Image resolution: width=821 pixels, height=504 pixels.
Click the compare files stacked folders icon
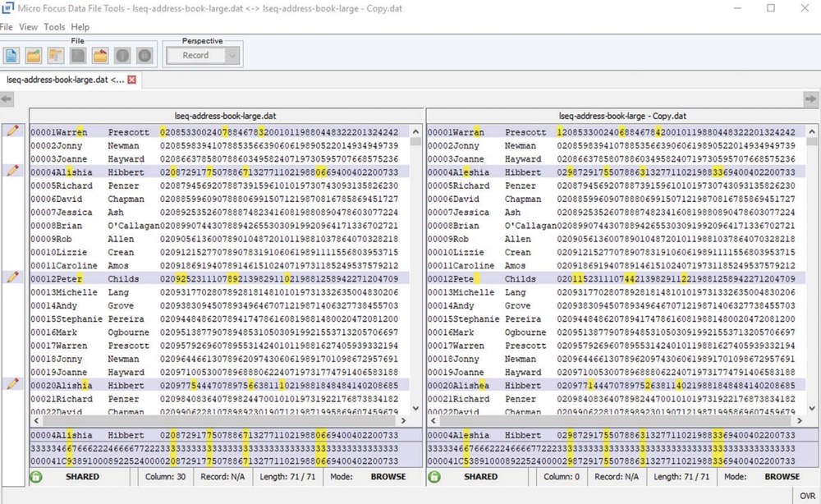coord(56,55)
